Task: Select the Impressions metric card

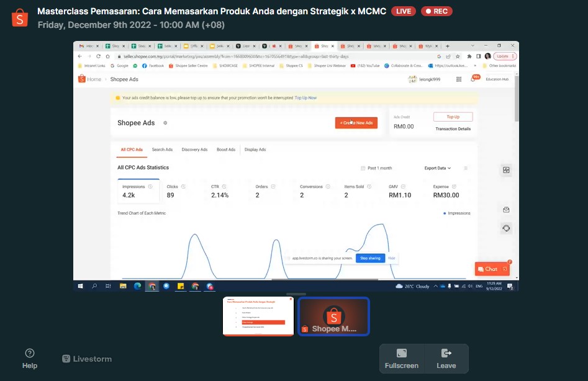Action: 138,191
